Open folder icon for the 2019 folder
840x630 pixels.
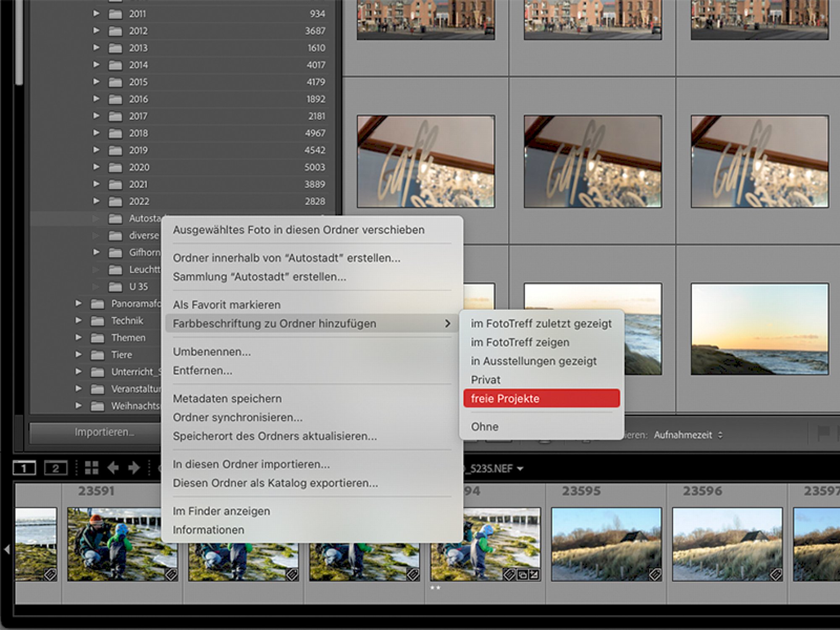point(115,150)
